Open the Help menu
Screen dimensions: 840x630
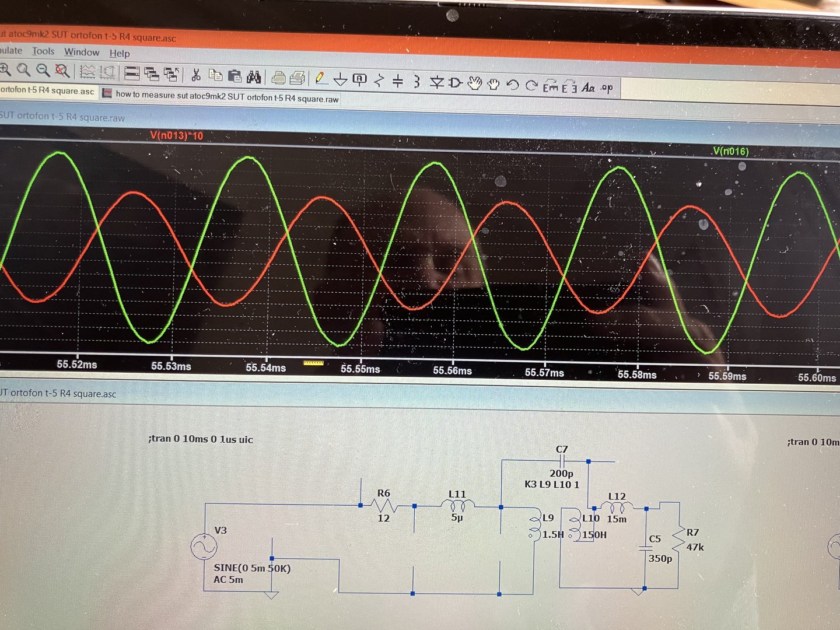tap(120, 53)
